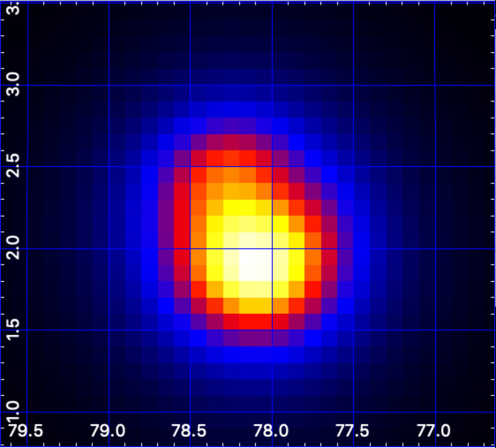Click the 79.5 x-axis label
This screenshot has height=448, width=496.
click(25, 431)
